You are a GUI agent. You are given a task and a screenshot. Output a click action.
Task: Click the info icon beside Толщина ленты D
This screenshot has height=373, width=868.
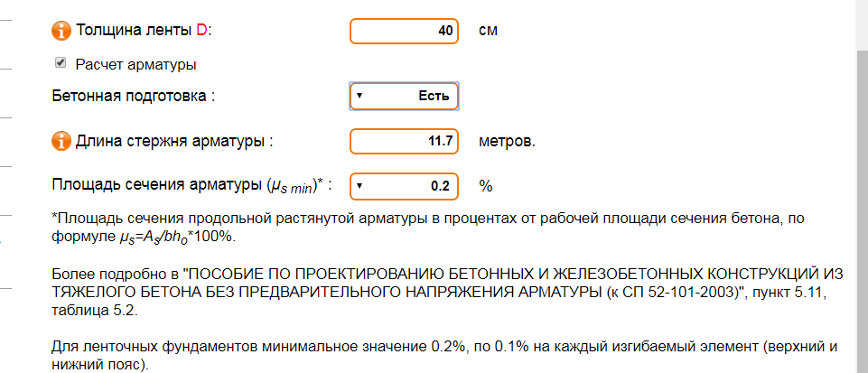tap(61, 31)
